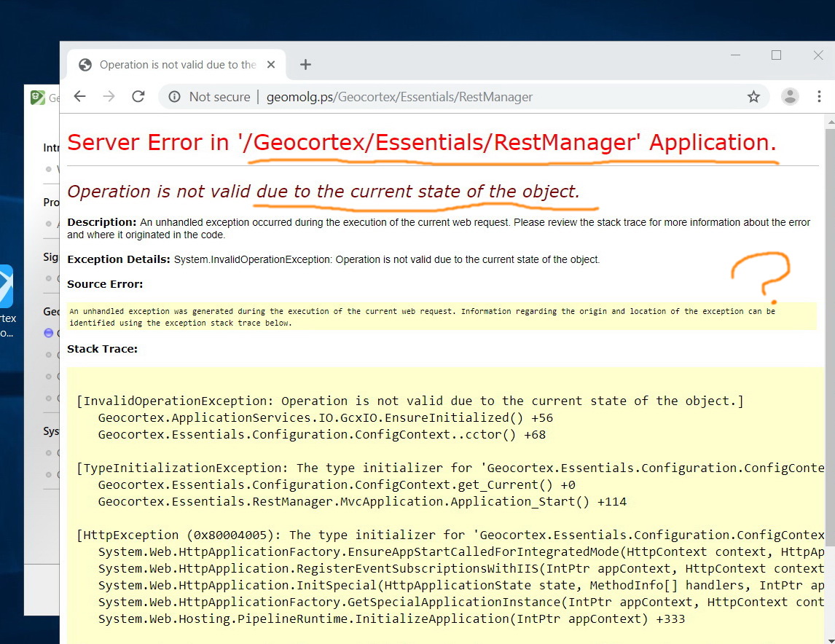
Task: Click the 'Not secure' label in address bar
Action: click(x=219, y=97)
